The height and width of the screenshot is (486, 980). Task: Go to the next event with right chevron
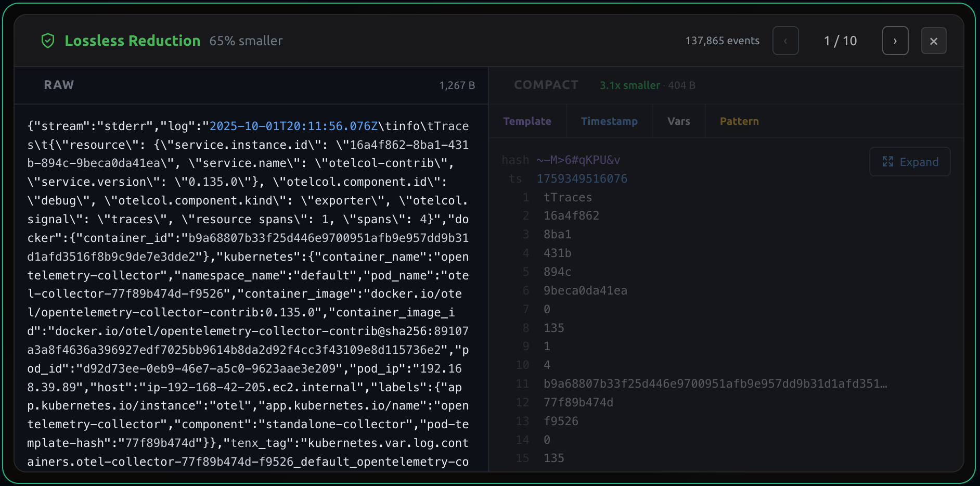point(895,41)
